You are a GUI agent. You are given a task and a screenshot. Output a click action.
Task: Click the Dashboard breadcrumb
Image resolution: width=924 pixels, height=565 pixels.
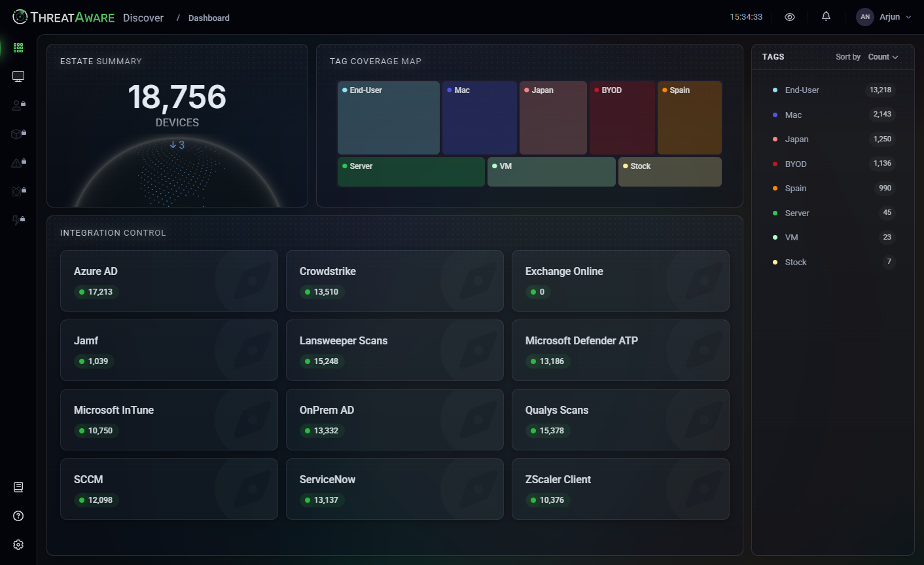click(209, 18)
